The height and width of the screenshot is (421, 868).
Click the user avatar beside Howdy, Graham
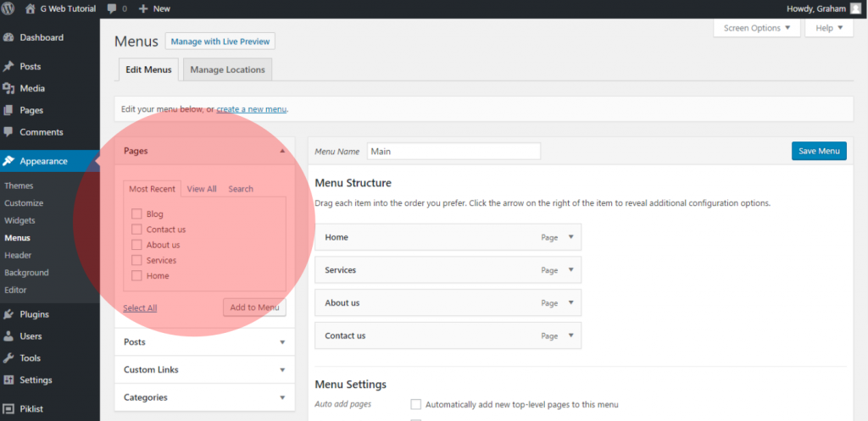click(x=856, y=8)
